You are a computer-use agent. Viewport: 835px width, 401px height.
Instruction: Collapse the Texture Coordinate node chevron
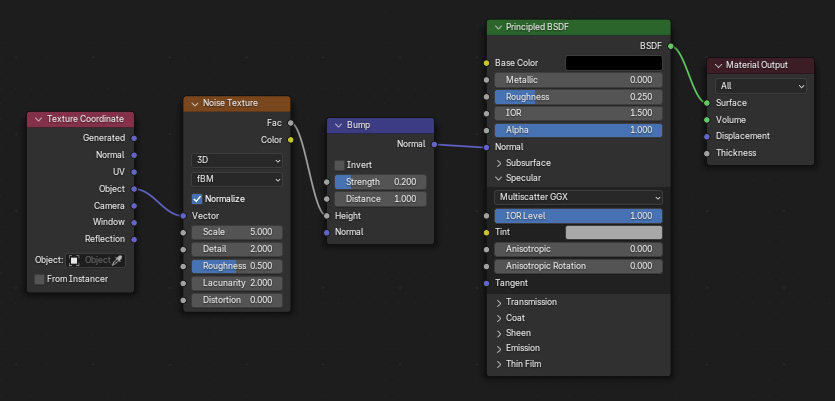(x=38, y=120)
